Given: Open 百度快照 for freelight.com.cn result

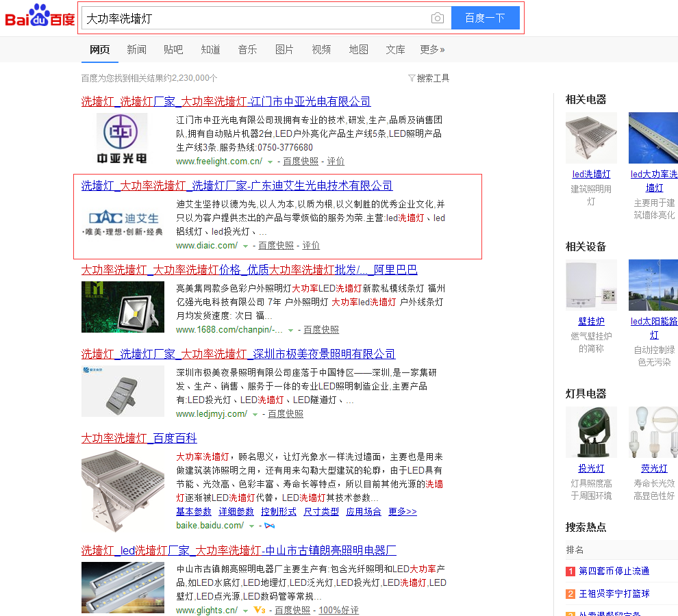Looking at the screenshot, I should coord(301,162).
